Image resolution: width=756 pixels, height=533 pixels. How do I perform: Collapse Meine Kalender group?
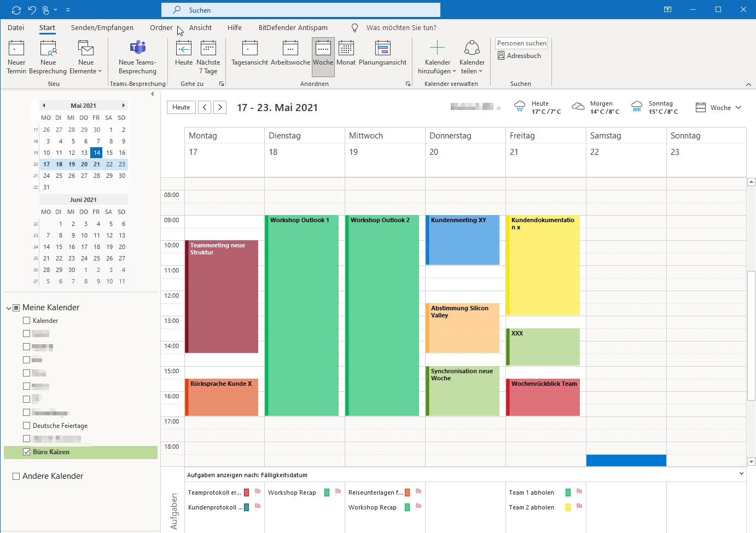point(8,308)
